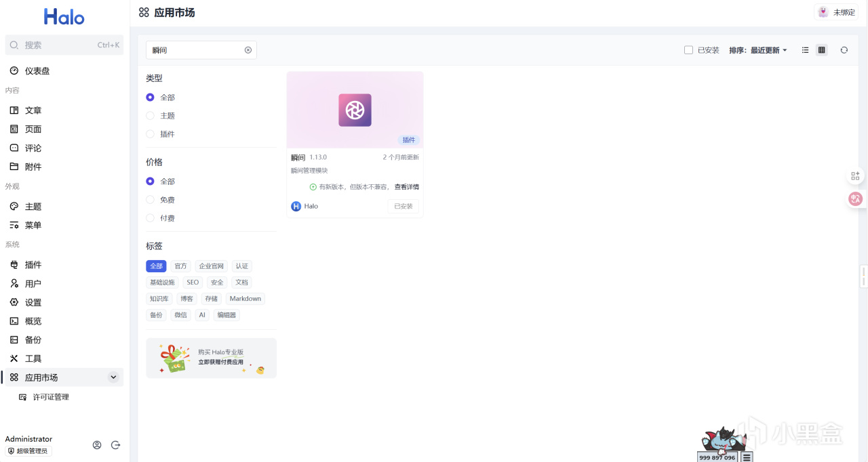Open the user profile icon next to Administrator
868x462 pixels.
point(97,445)
